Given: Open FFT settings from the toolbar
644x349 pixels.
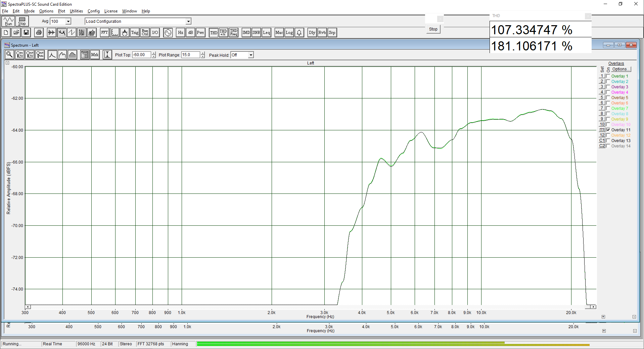Looking at the screenshot, I should click(x=104, y=33).
